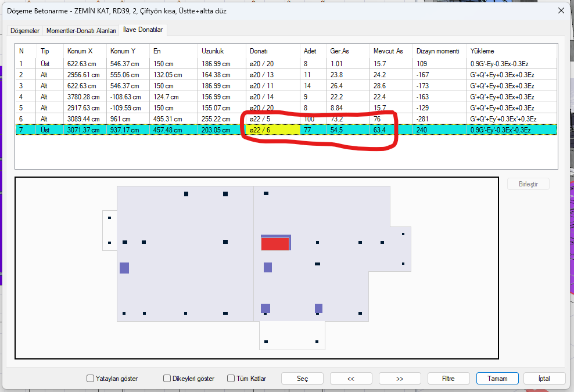Go to previous slab with << button

(x=351, y=378)
